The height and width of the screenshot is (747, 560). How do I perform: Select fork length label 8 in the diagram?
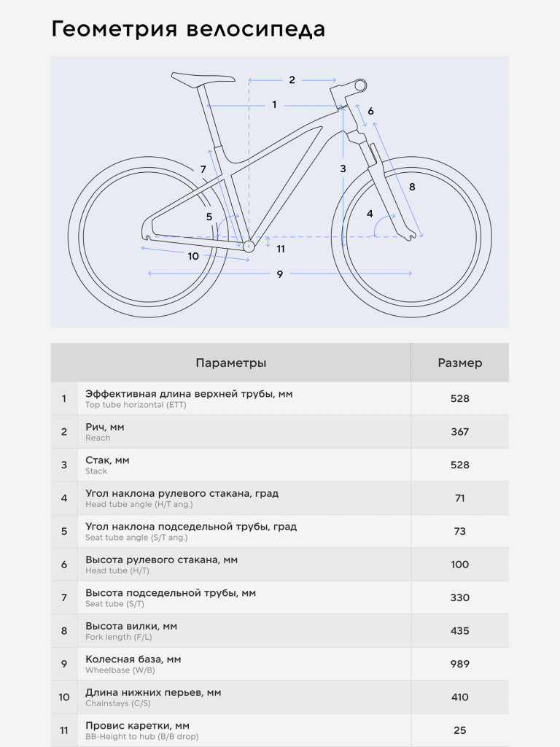(412, 187)
